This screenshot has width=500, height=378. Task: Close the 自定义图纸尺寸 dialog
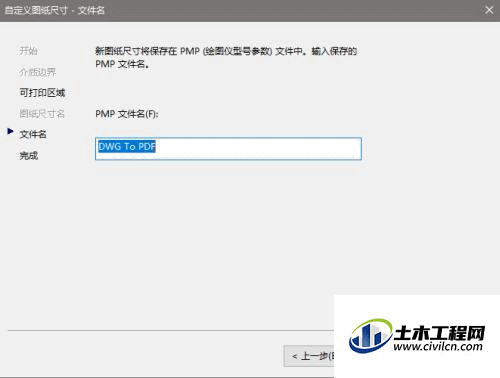click(489, 10)
